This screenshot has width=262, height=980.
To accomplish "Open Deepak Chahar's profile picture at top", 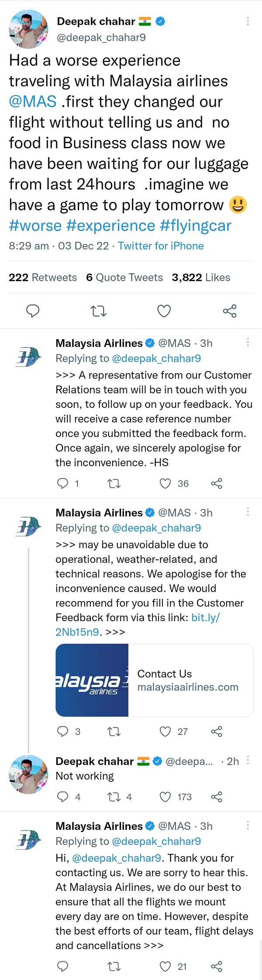I will click(28, 29).
